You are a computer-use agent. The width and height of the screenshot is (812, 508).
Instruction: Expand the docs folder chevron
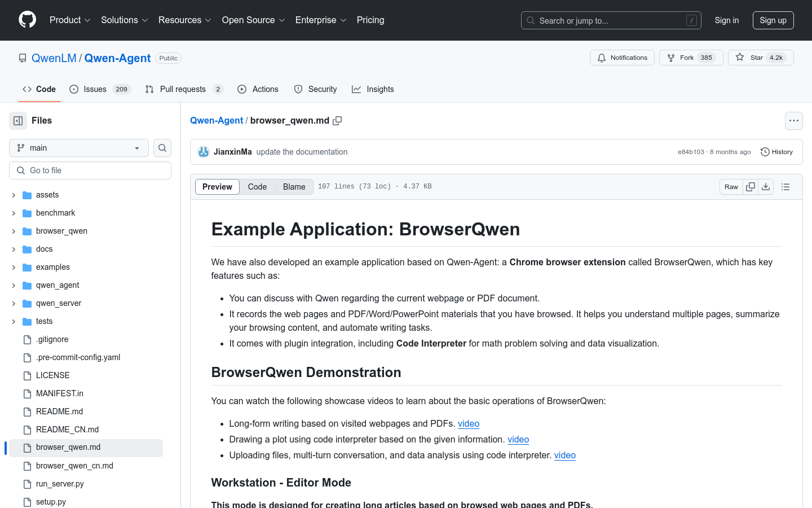coord(14,249)
